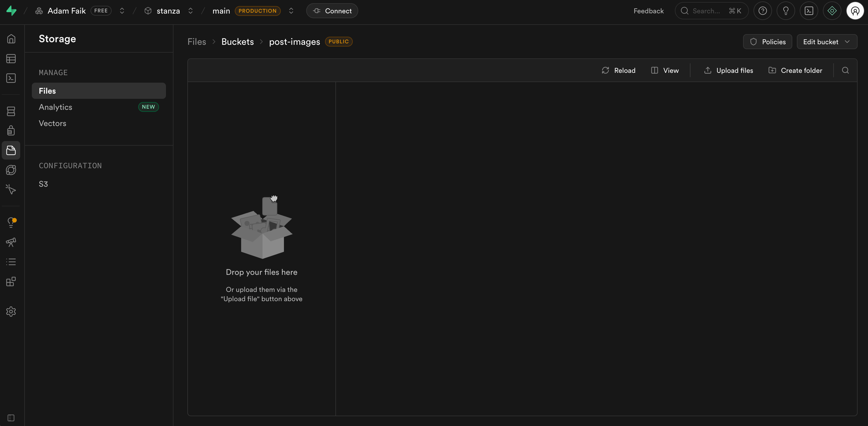Select S3 under Configuration

pyautogui.click(x=43, y=184)
